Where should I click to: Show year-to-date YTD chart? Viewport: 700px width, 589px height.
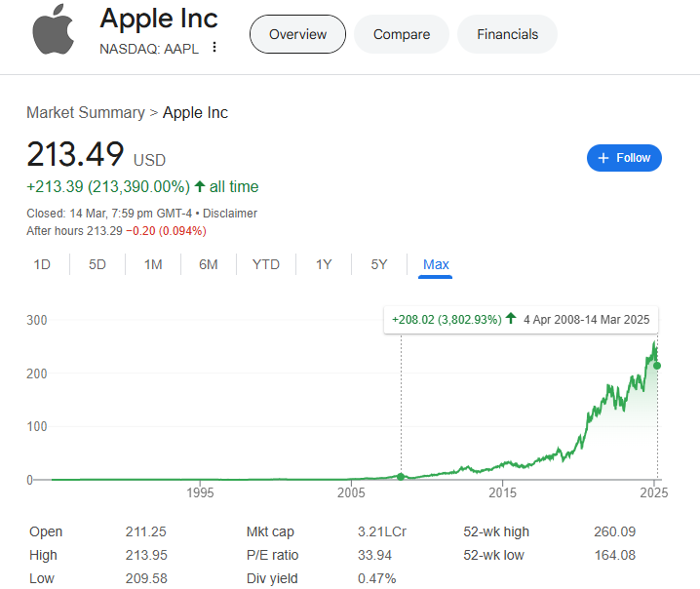(265, 264)
